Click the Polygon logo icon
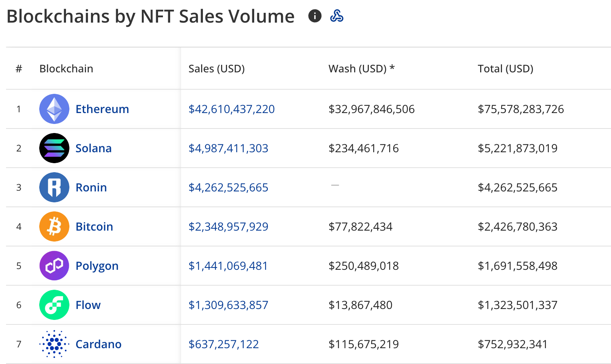The width and height of the screenshot is (611, 364). pyautogui.click(x=54, y=266)
